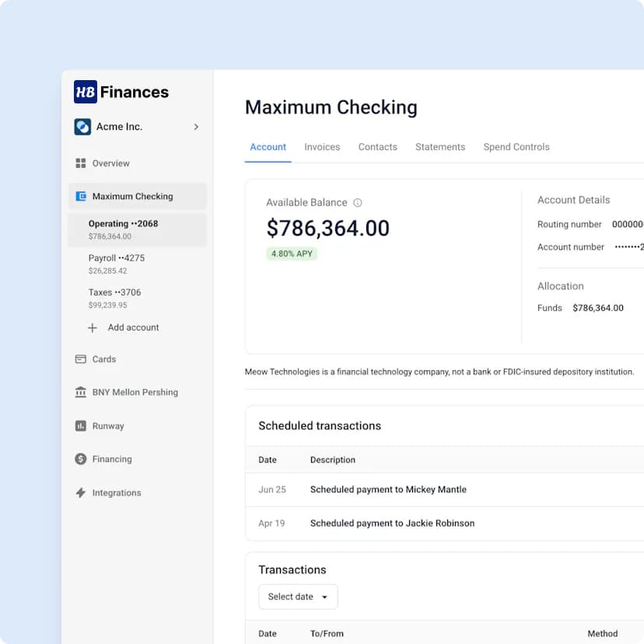Select Maximum Checking in the sidebar
Image resolution: width=644 pixels, height=644 pixels.
[138, 196]
